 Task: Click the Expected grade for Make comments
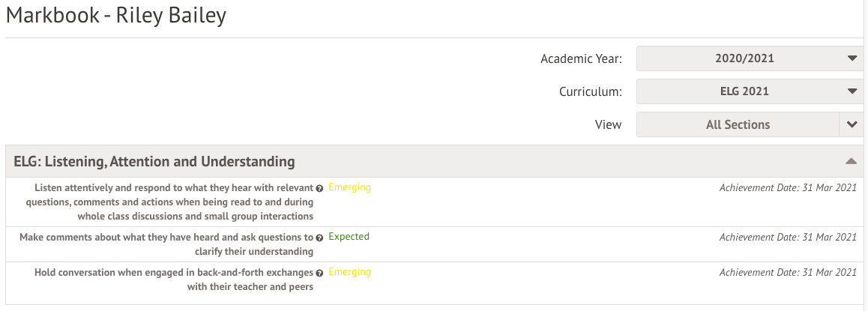pyautogui.click(x=349, y=237)
